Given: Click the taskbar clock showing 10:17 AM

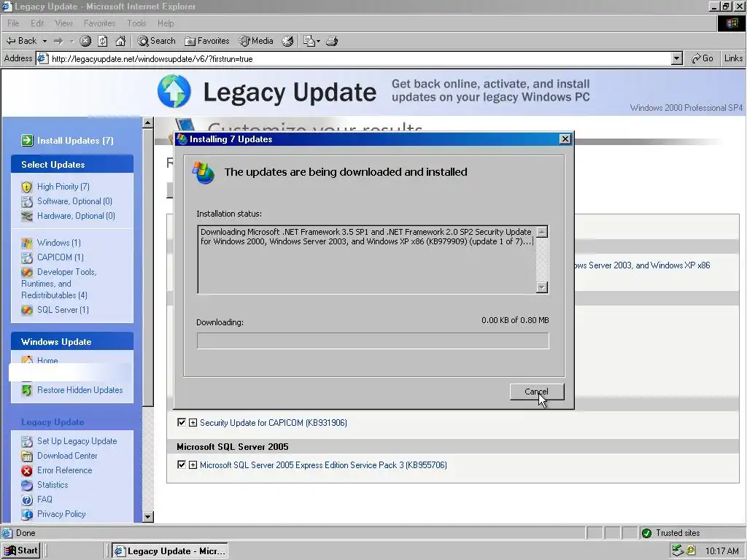Looking at the screenshot, I should click(722, 551).
